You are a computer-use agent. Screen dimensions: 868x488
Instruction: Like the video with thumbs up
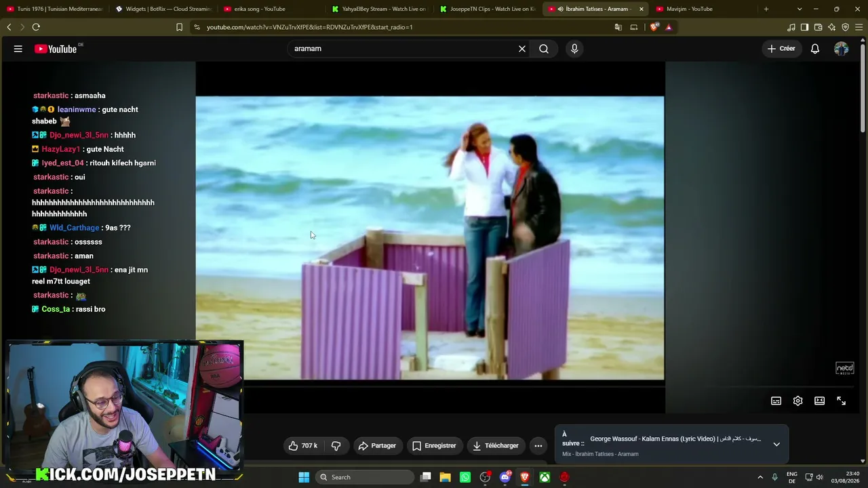click(302, 445)
